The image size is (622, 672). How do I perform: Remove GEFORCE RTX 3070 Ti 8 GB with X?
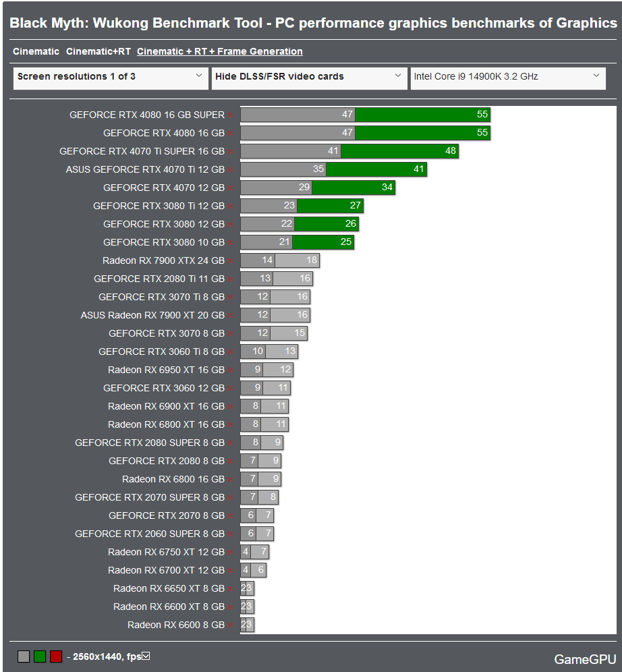[231, 298]
